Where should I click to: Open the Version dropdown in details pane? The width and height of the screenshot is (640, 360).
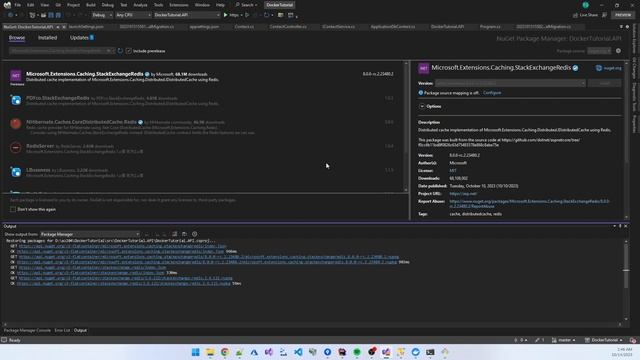[510, 83]
